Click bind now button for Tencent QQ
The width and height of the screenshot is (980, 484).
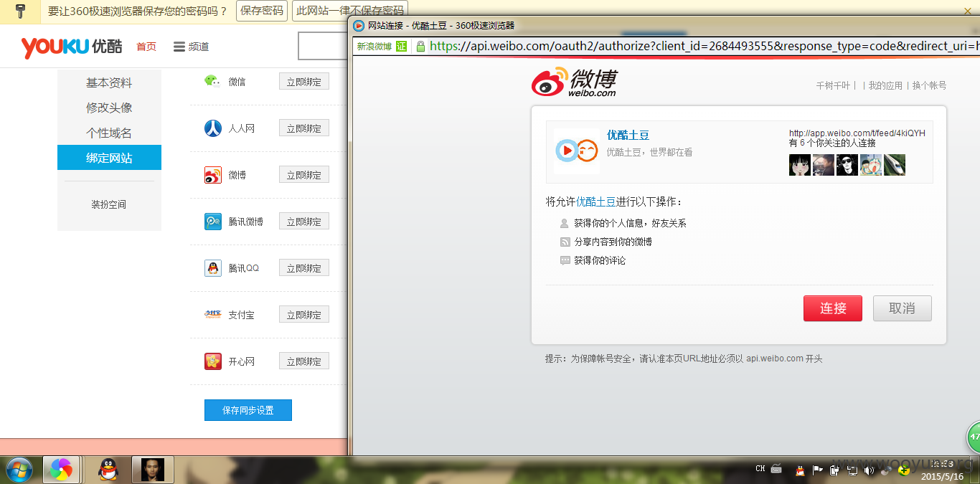pos(304,268)
